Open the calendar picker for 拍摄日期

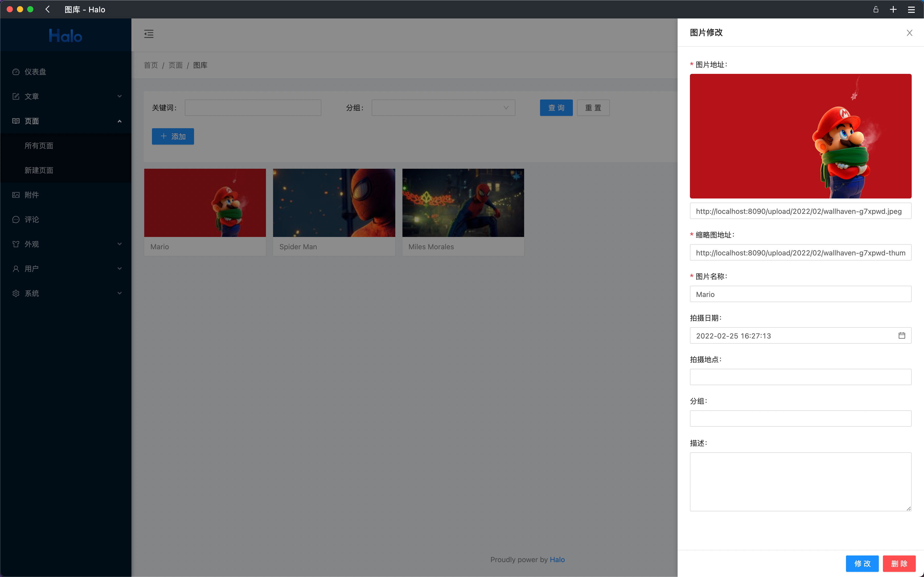tap(902, 335)
